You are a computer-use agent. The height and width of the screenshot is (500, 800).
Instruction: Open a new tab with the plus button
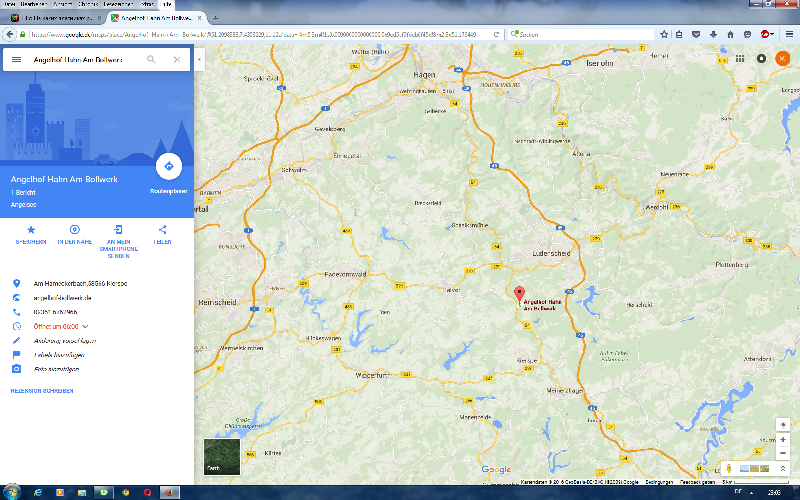(x=215, y=18)
